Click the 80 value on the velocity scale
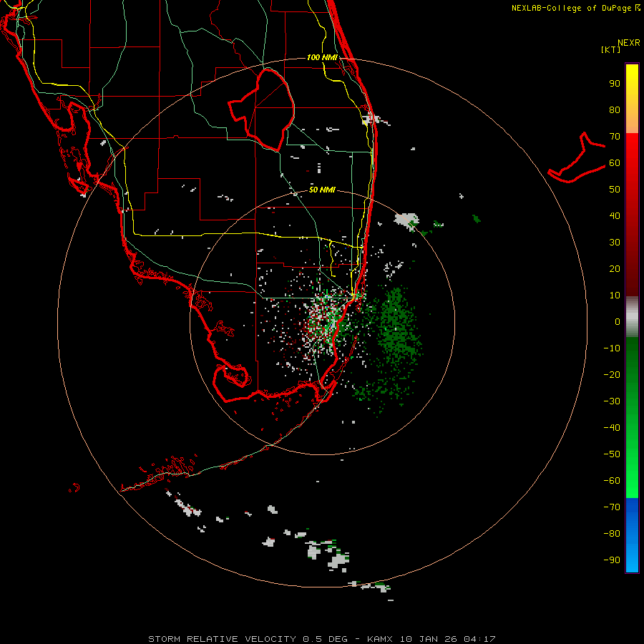 615,109
